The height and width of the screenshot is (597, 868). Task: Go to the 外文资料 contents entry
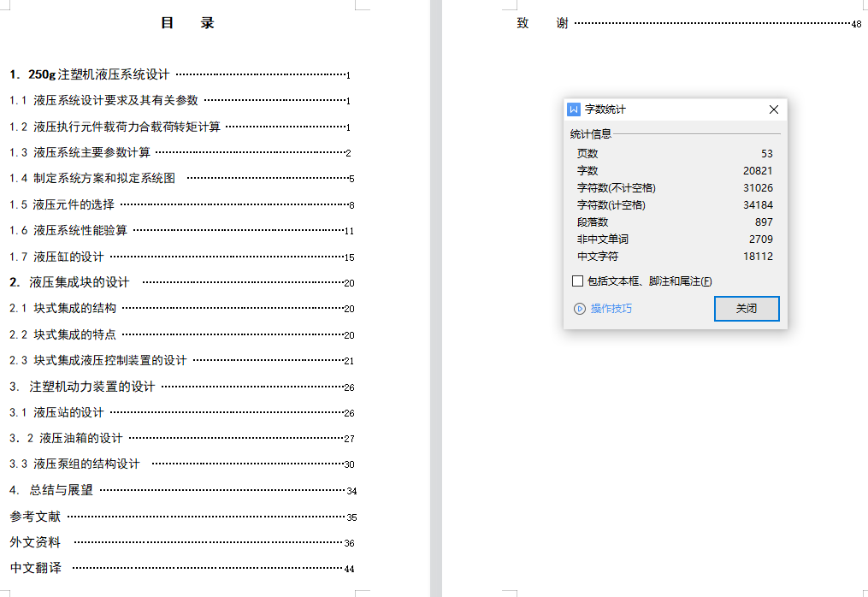(35, 542)
